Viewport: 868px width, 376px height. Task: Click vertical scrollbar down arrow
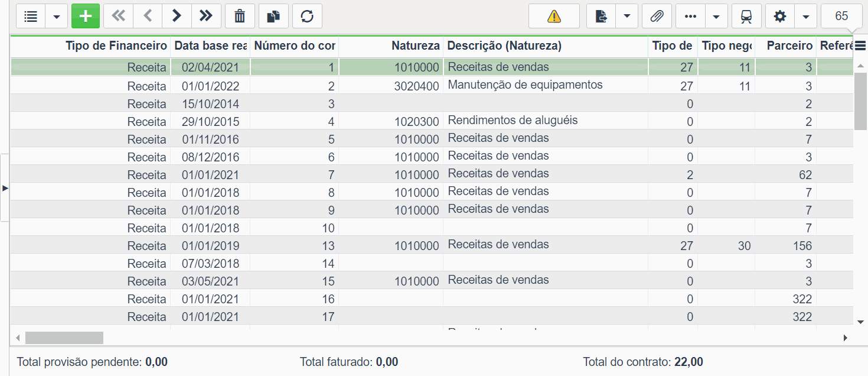click(x=860, y=322)
